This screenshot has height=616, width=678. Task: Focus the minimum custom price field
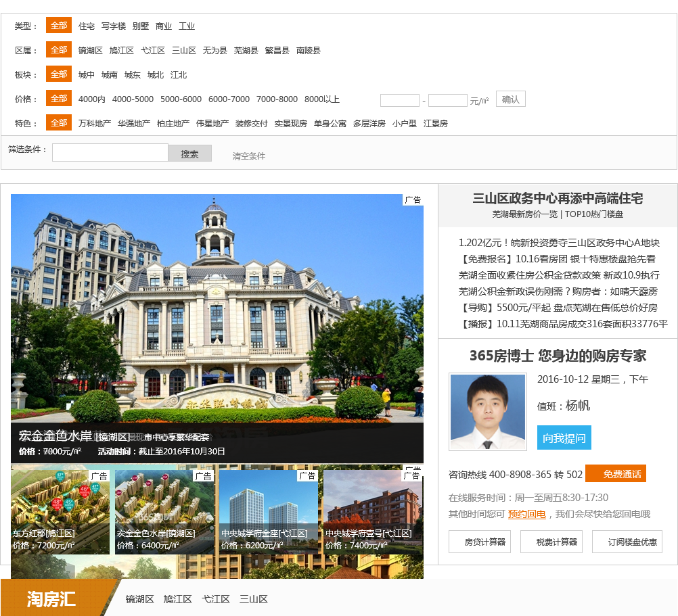399,100
